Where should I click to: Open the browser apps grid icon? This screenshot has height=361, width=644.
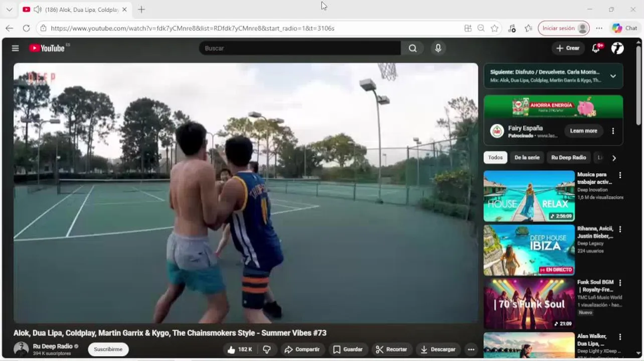pos(468,28)
